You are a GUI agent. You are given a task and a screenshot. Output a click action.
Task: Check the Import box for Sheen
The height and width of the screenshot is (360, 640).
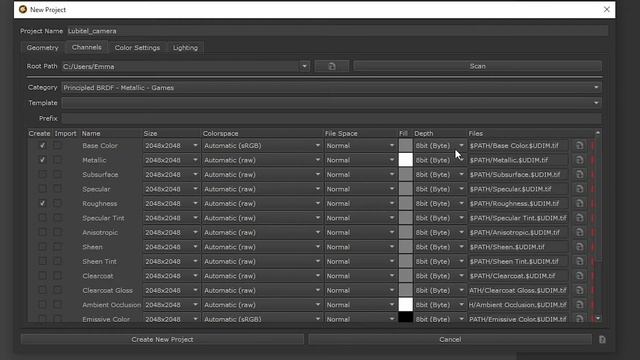[x=58, y=247]
